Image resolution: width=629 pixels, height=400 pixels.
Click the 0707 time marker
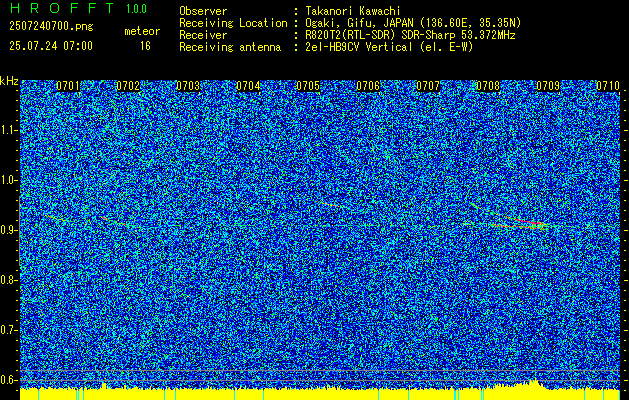click(428, 85)
